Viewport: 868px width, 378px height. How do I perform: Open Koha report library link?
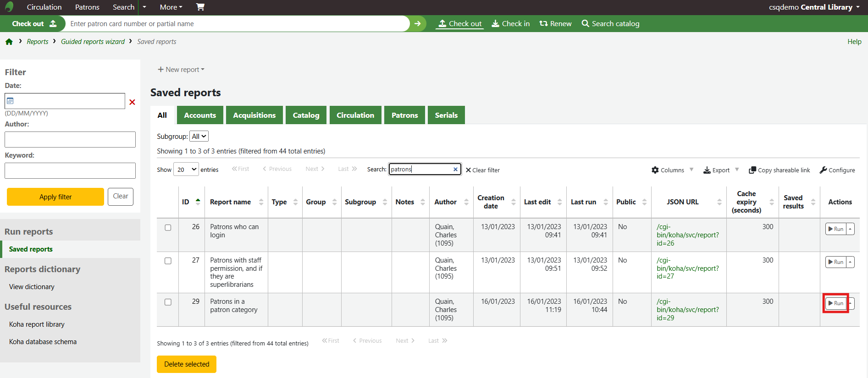point(37,324)
